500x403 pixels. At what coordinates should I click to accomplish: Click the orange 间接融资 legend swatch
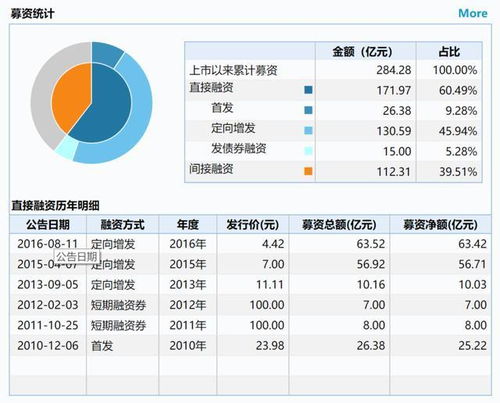[308, 171]
